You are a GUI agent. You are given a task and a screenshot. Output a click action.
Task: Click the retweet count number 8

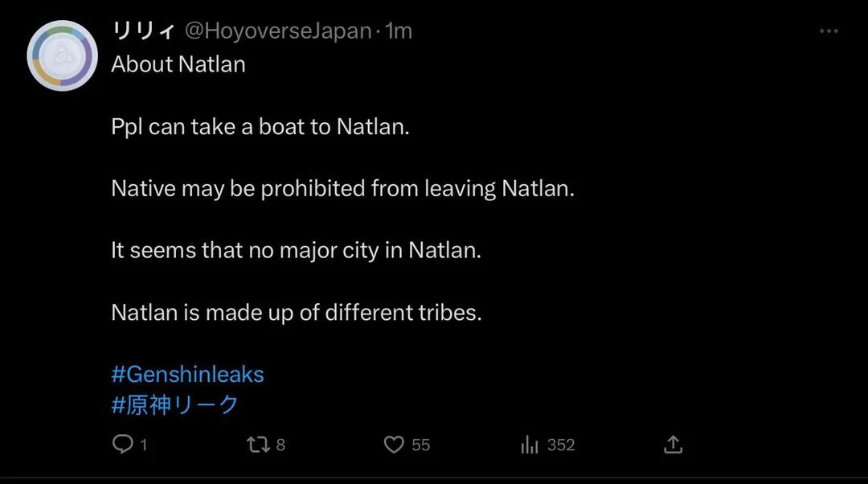pyautogui.click(x=280, y=445)
